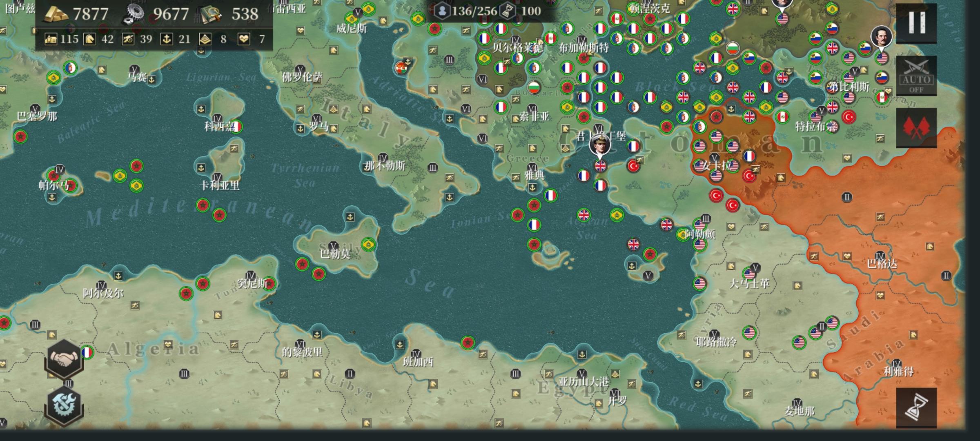
Task: Select the city 特拉布宗
Action: point(815,127)
